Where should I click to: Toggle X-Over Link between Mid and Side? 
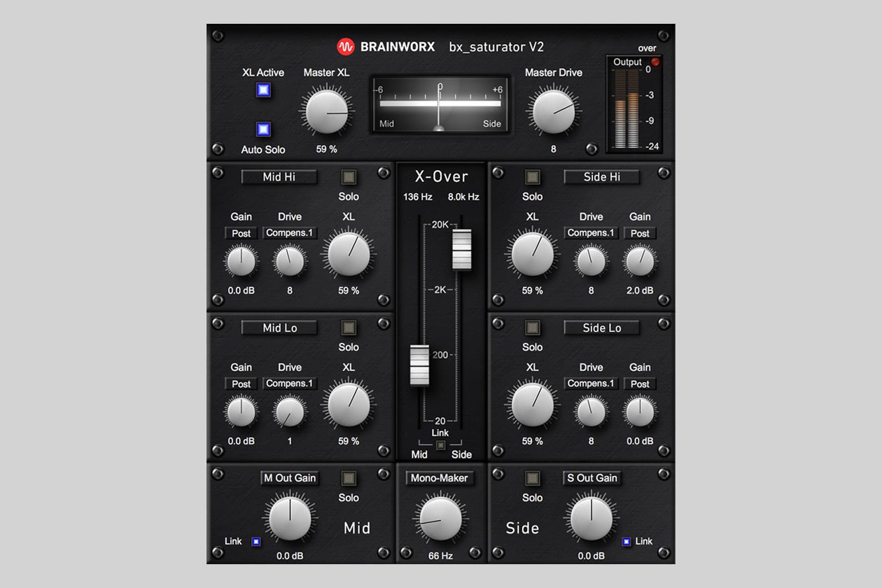440,445
